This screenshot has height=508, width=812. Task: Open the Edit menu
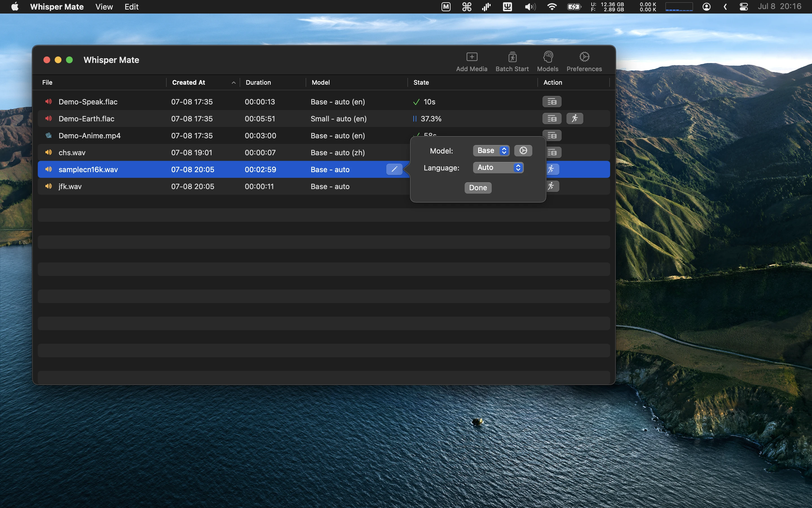tap(132, 7)
